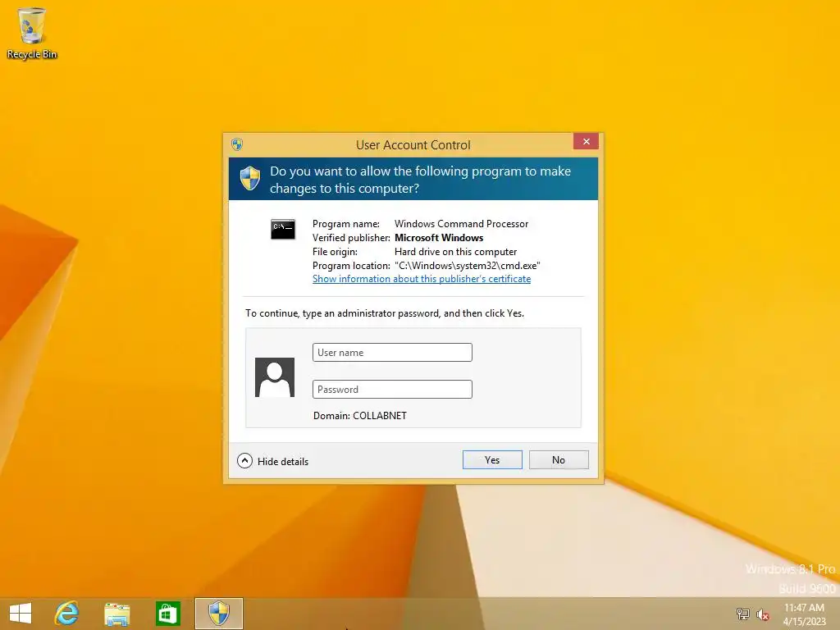Click the muted speaker tray icon

coord(762,614)
